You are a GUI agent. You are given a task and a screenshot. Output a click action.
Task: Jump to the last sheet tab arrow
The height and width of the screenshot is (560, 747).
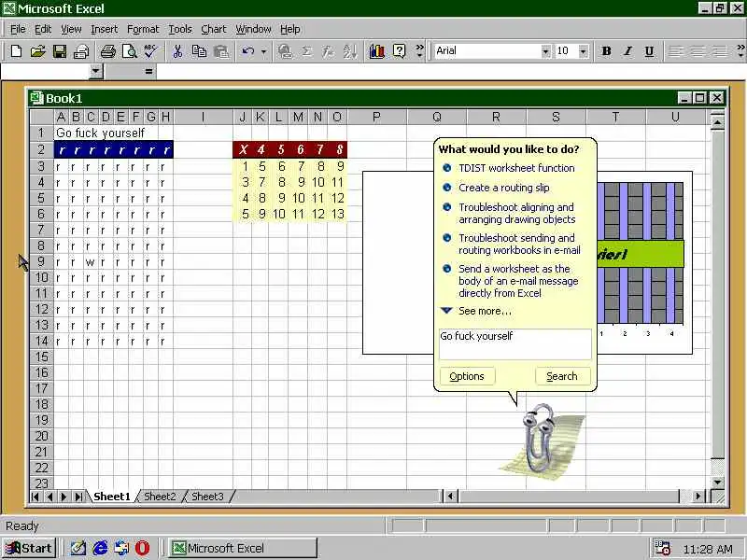coord(78,497)
